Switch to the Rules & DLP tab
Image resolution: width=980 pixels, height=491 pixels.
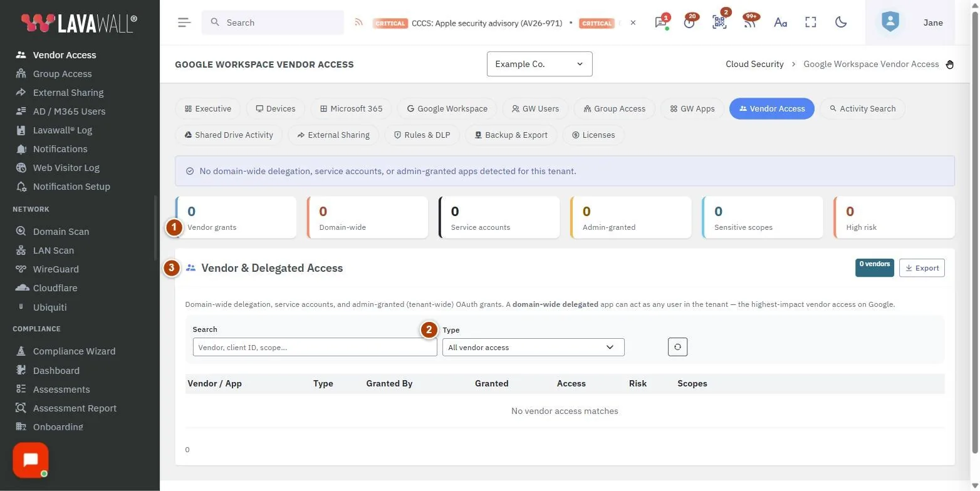point(422,135)
